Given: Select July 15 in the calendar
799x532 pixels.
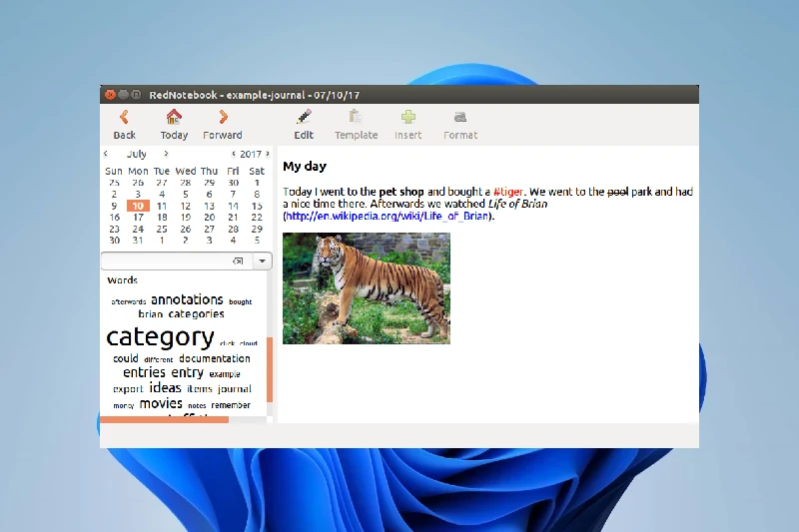Looking at the screenshot, I should pos(257,206).
